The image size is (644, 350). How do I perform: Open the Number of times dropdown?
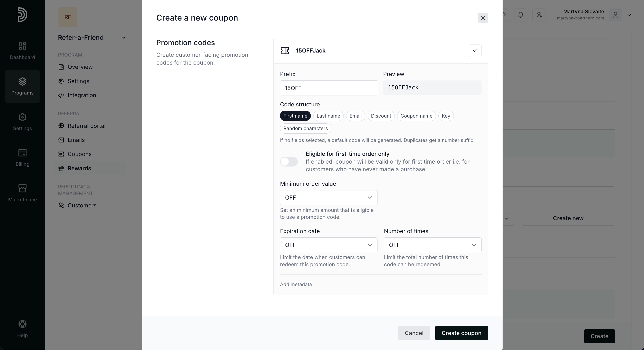[433, 245]
